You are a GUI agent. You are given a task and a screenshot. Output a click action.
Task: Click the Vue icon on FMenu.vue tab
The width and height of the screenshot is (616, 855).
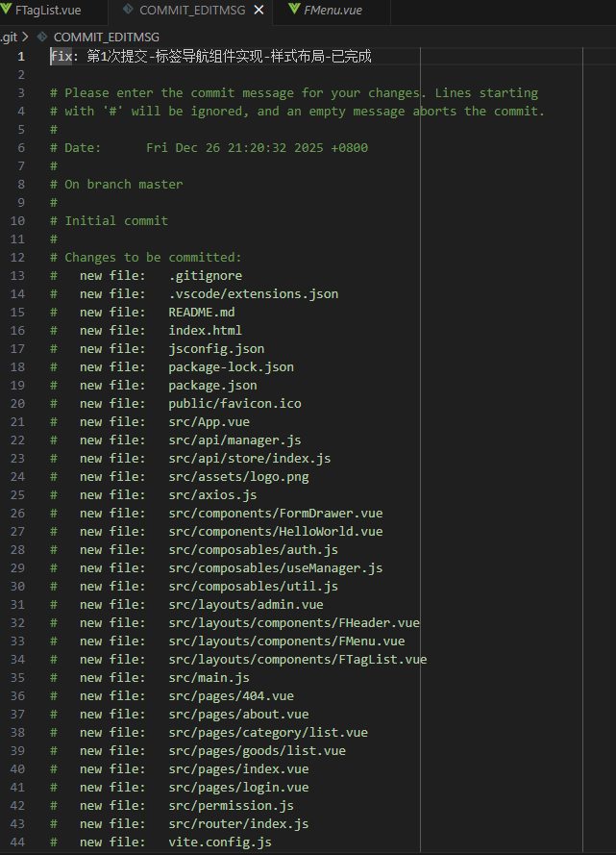293,10
